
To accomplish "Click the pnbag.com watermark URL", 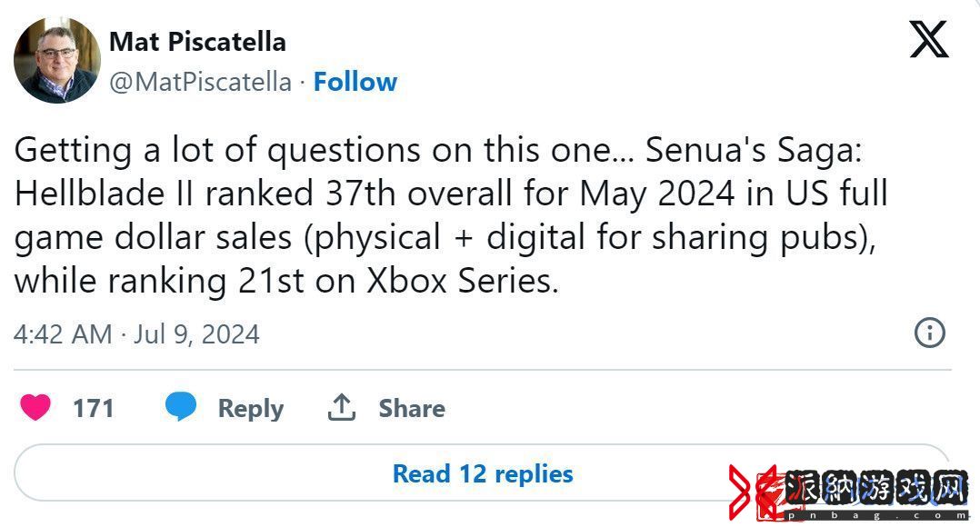I will [876, 515].
